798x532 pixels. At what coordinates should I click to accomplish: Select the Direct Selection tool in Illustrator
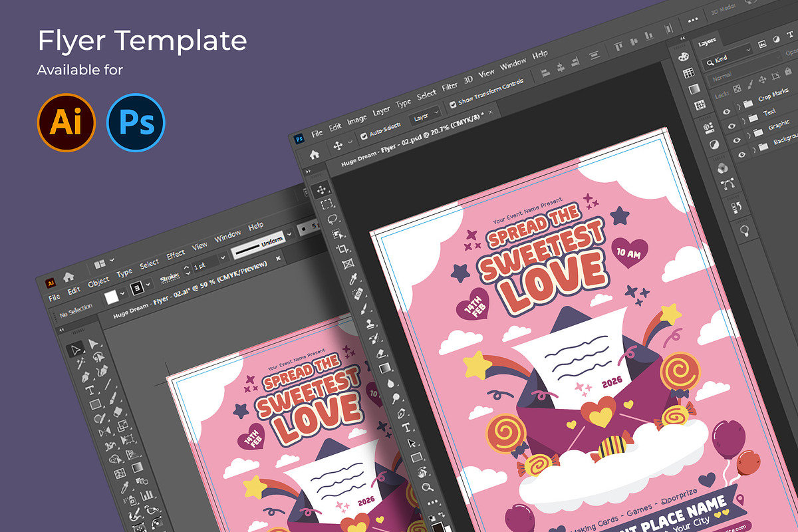coord(93,344)
